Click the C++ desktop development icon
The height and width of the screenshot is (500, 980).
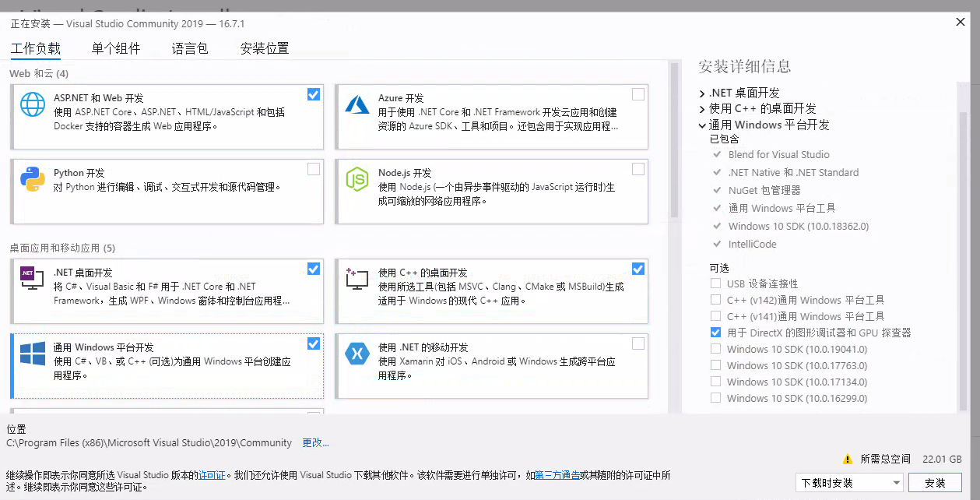[x=357, y=278]
